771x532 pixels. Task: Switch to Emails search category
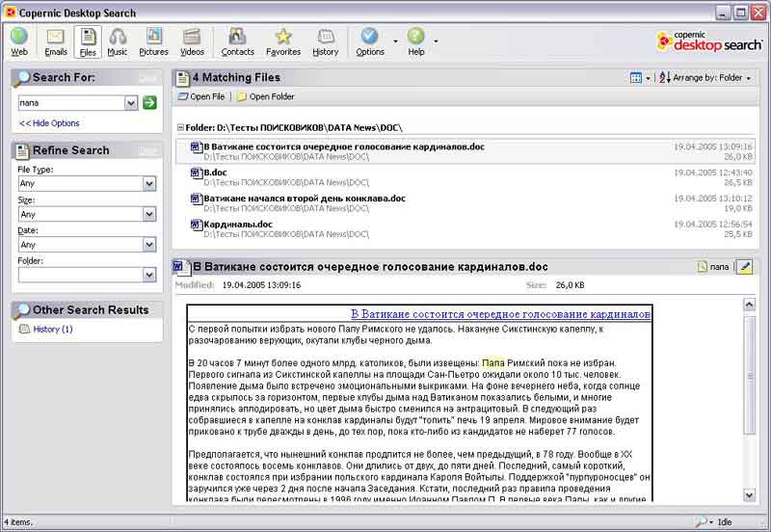point(56,40)
